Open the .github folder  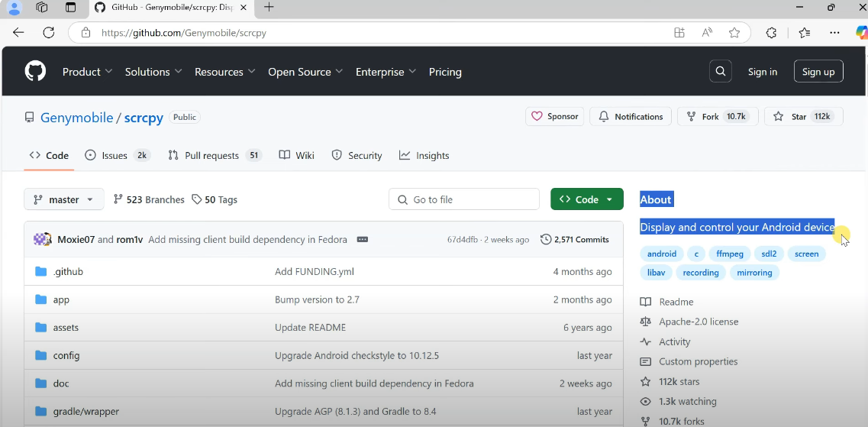[x=68, y=271]
